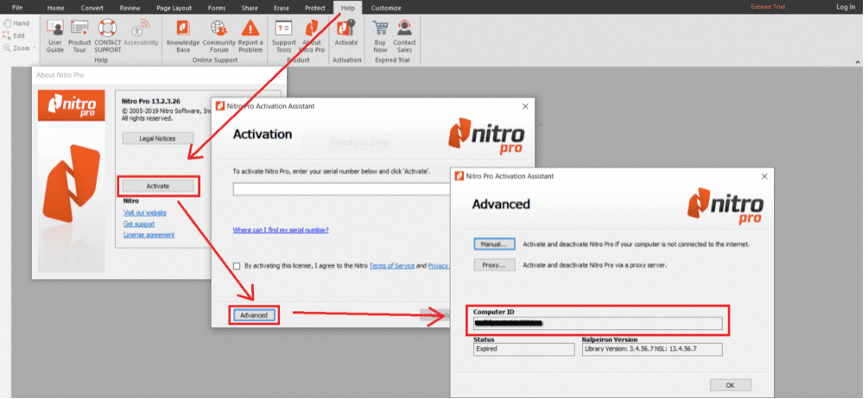Click the Proxy... button
The image size is (868, 399).
click(494, 265)
